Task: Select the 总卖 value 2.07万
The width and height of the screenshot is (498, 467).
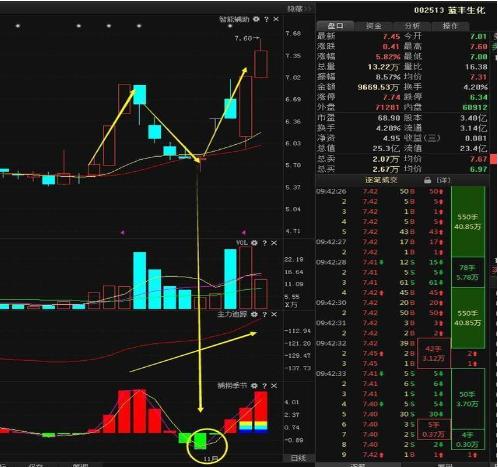Action: pyautogui.click(x=386, y=159)
